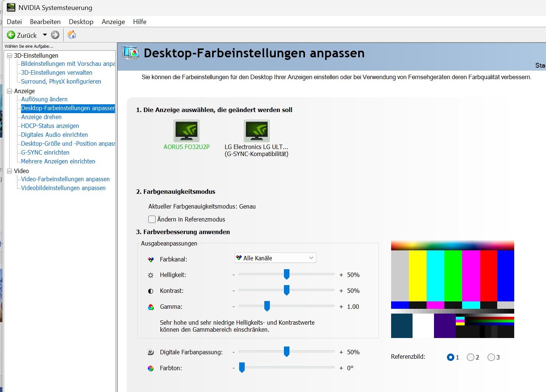Open 3D-Einstellungen verwalten
The image size is (546, 392).
coord(57,72)
